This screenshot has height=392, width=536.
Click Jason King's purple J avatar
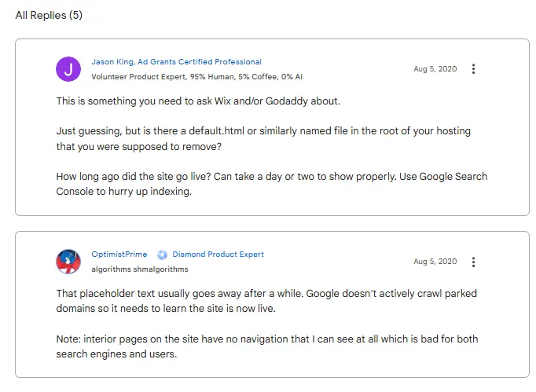coord(69,69)
